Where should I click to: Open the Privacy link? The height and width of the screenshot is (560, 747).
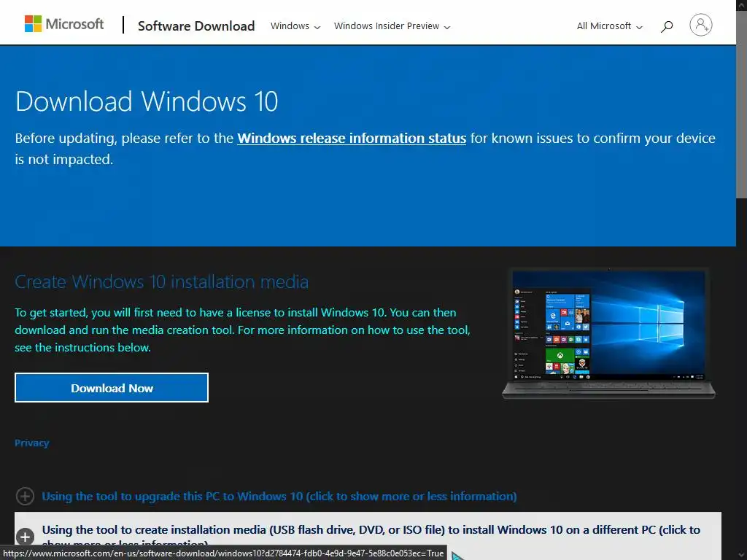tap(32, 443)
